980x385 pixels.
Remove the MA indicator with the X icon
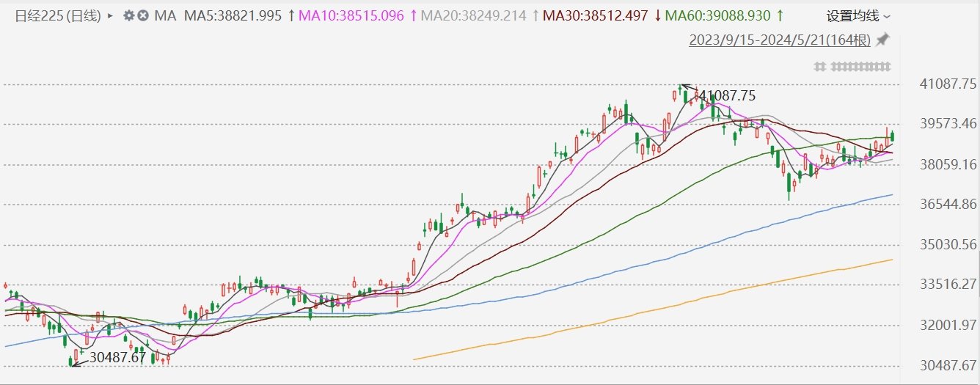tap(143, 15)
